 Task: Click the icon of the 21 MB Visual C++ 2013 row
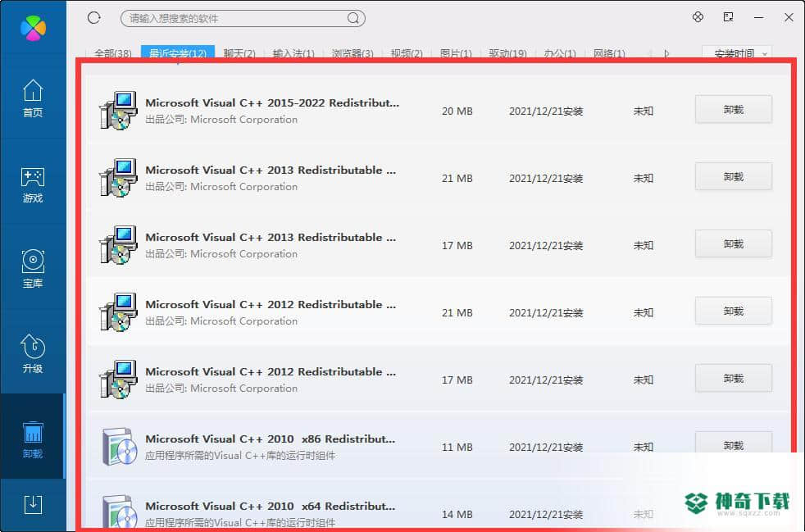point(119,178)
